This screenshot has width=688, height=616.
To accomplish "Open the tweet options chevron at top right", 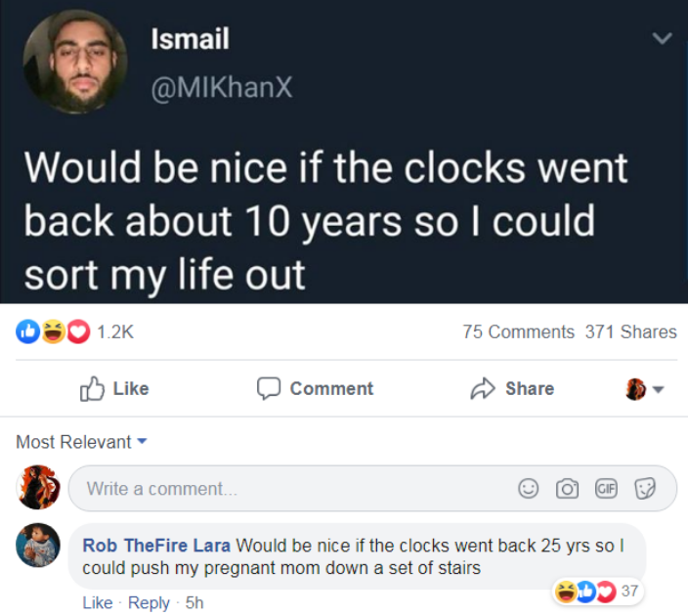I will [662, 39].
